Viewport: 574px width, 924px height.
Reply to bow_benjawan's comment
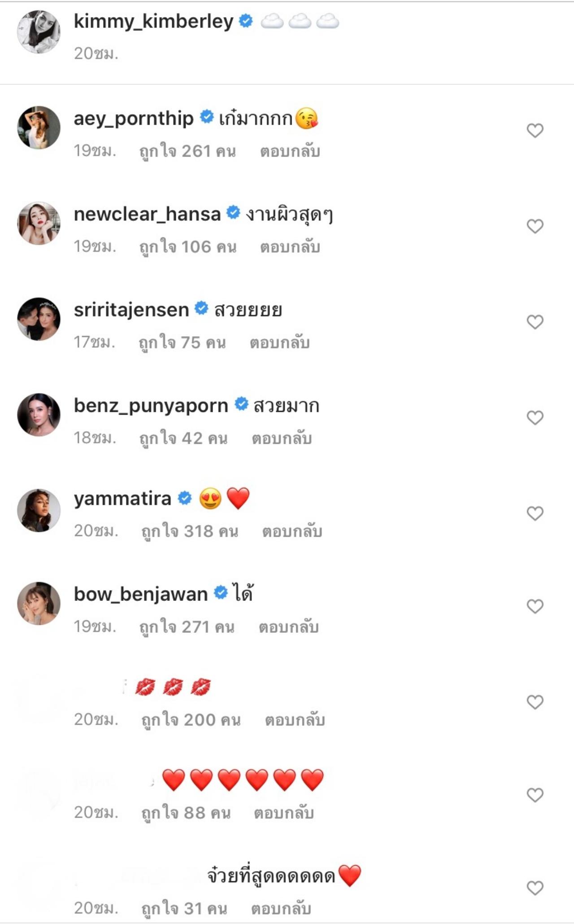pos(288,627)
